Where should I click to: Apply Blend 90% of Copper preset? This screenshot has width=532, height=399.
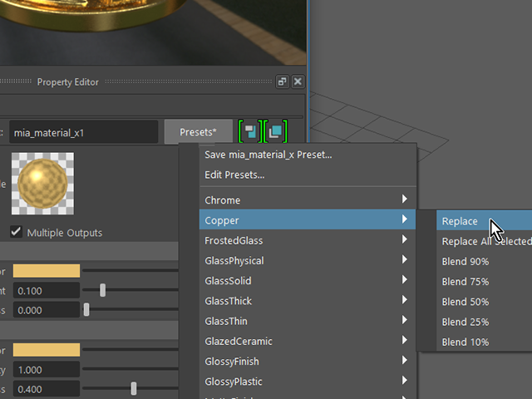pos(484,261)
